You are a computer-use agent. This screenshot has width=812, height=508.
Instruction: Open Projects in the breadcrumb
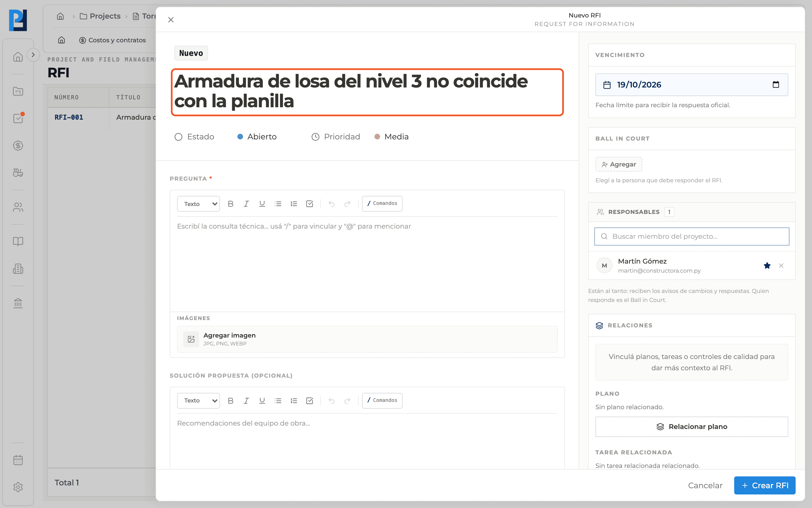coord(100,16)
